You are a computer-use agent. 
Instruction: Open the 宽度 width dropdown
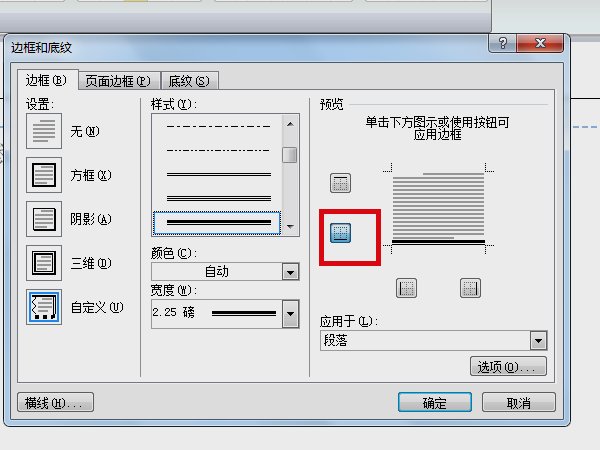click(x=290, y=314)
